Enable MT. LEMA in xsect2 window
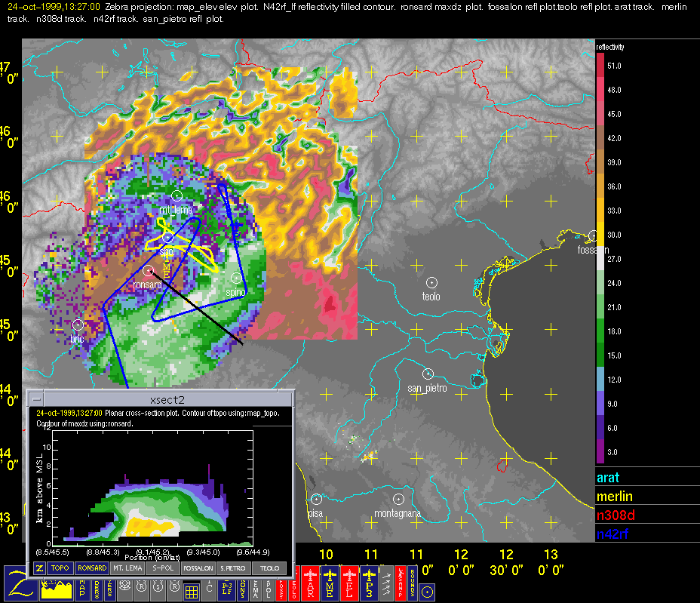 pyautogui.click(x=127, y=568)
